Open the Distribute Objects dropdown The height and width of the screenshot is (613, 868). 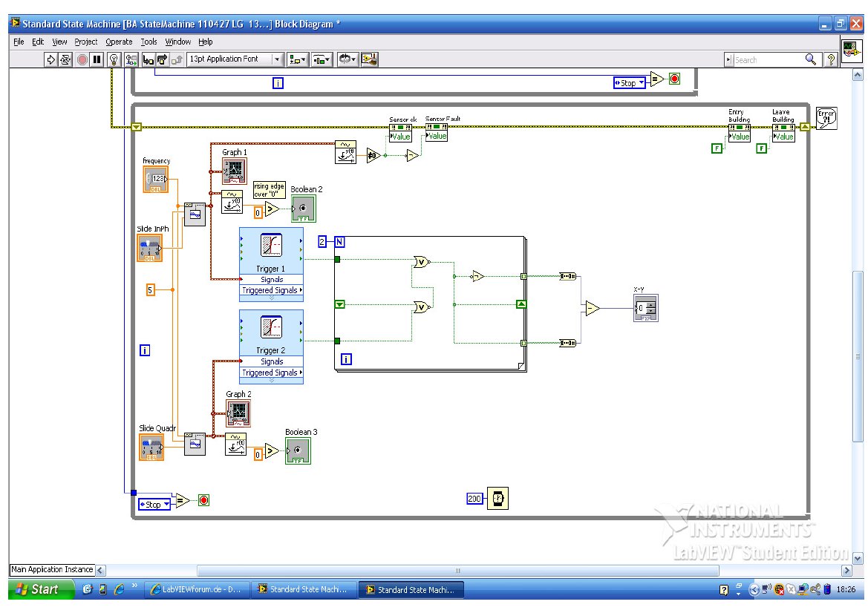click(x=322, y=59)
